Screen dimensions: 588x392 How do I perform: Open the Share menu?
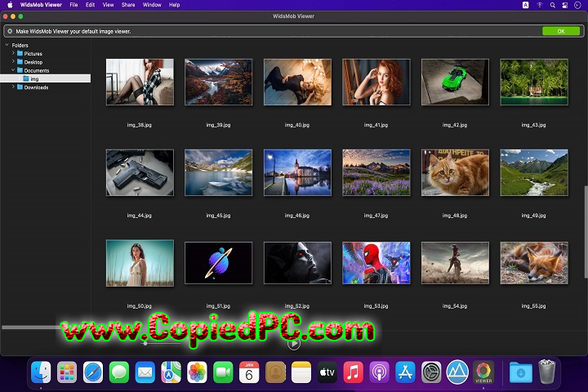pos(128,5)
